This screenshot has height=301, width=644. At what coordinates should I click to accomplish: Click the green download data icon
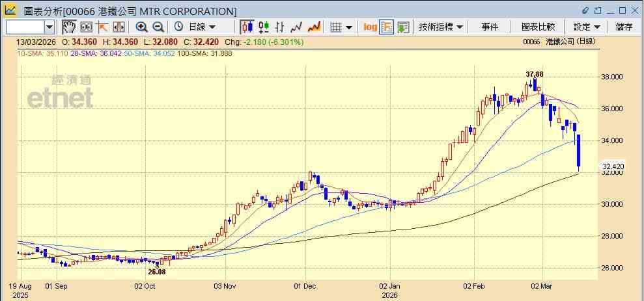pyautogui.click(x=403, y=27)
